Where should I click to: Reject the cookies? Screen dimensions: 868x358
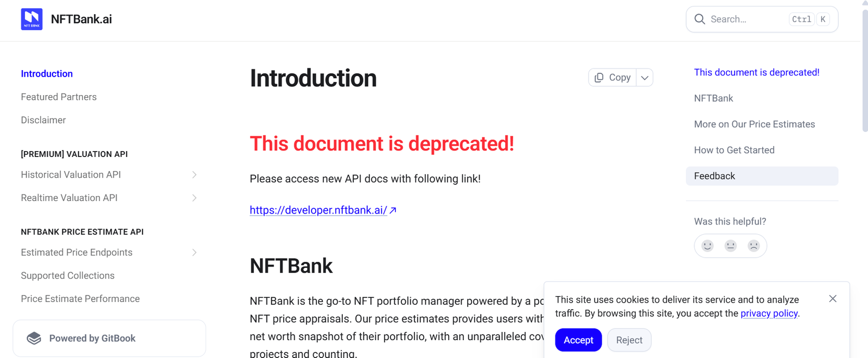pos(629,340)
